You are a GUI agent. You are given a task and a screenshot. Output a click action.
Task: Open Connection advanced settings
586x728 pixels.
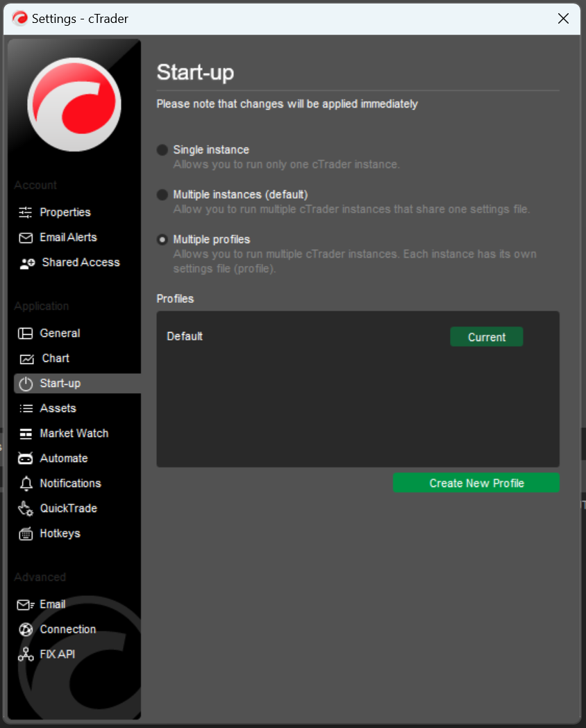[x=68, y=629]
